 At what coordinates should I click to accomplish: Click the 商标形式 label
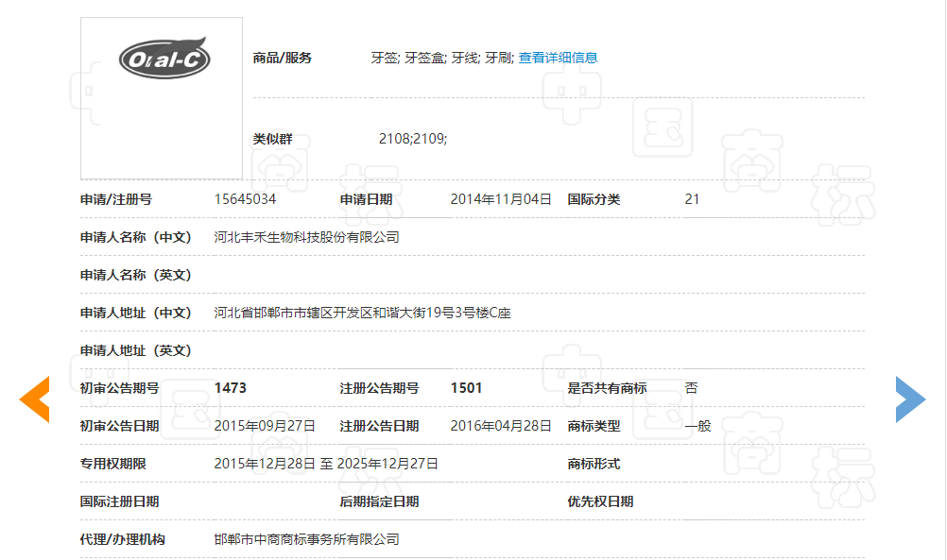click(594, 464)
